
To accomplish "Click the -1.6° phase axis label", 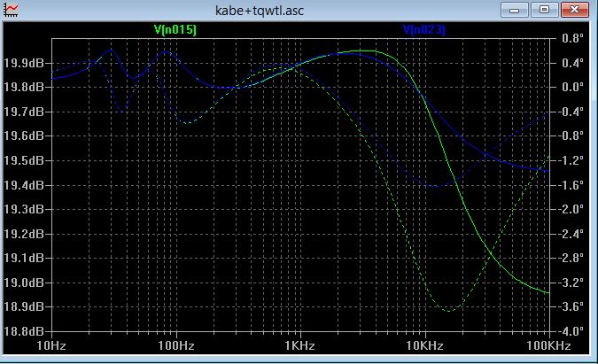I will click(x=570, y=185).
